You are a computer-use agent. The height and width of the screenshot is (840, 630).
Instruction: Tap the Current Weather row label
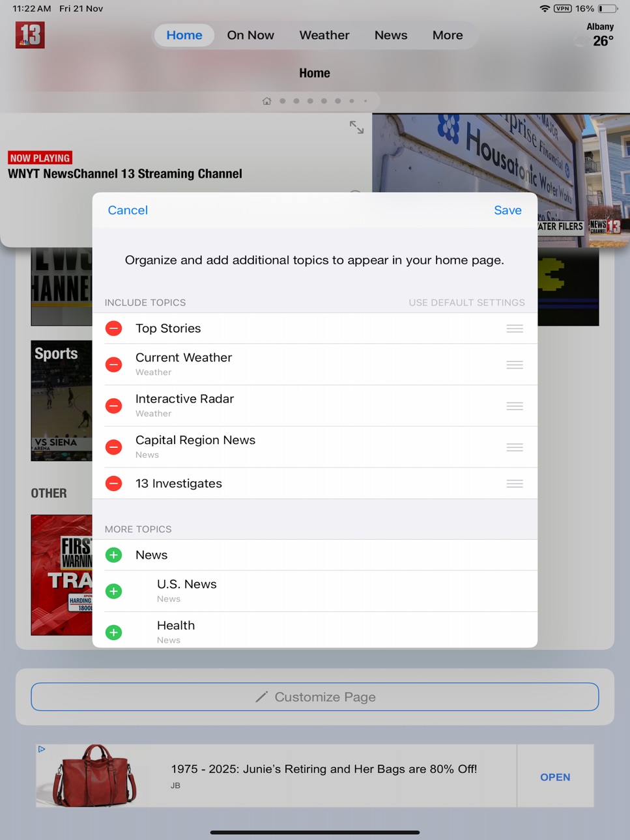[184, 357]
